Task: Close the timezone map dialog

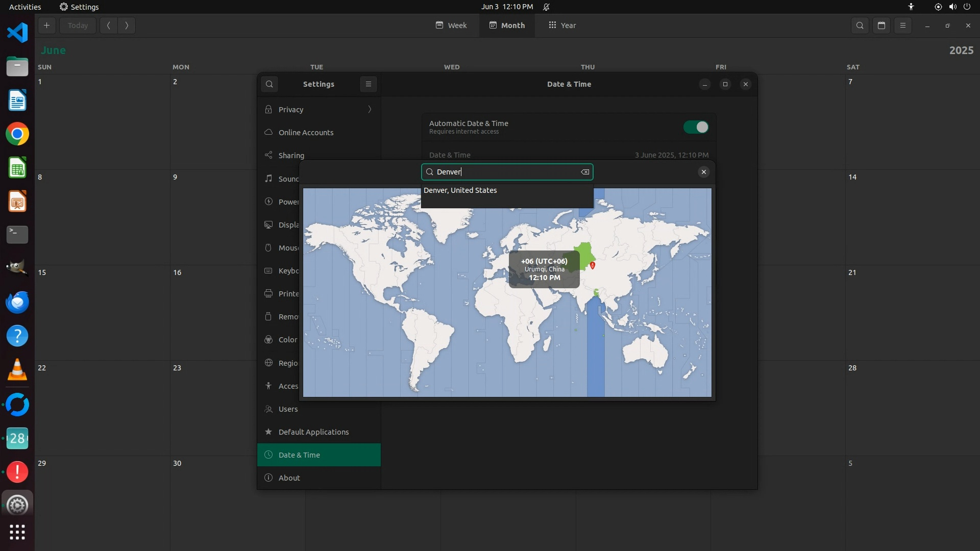Action: point(703,172)
